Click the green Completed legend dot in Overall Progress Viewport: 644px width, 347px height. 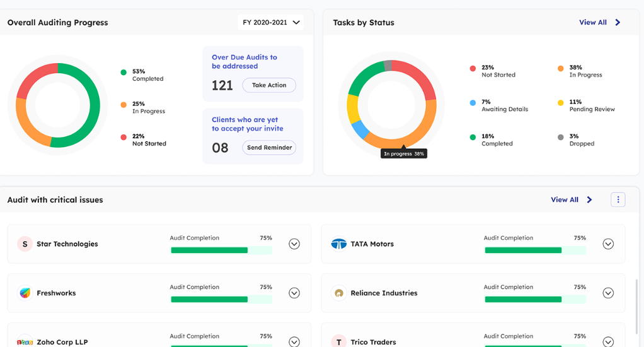point(124,73)
